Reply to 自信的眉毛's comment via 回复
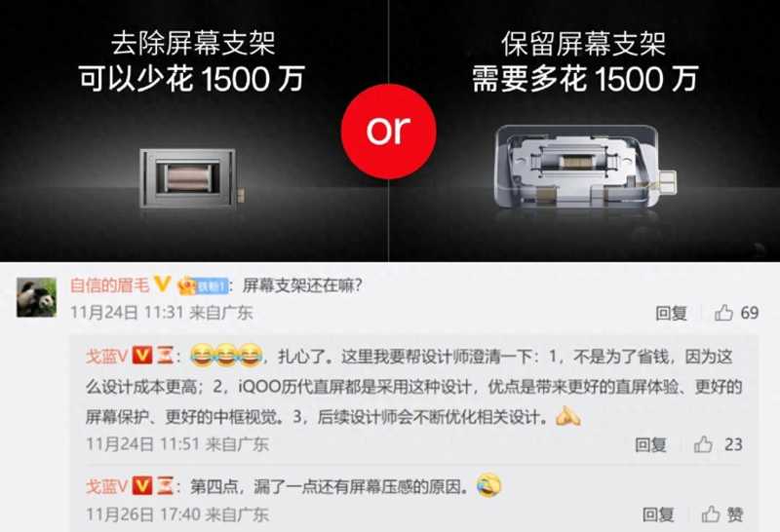The width and height of the screenshot is (780, 532). (671, 313)
